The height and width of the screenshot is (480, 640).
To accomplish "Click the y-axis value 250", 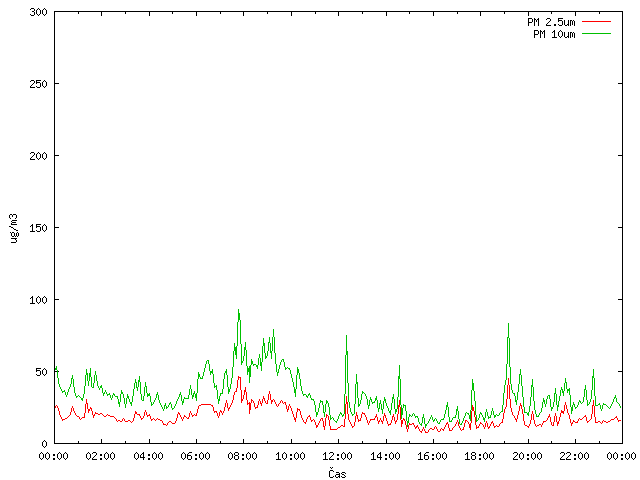I will click(x=38, y=84).
